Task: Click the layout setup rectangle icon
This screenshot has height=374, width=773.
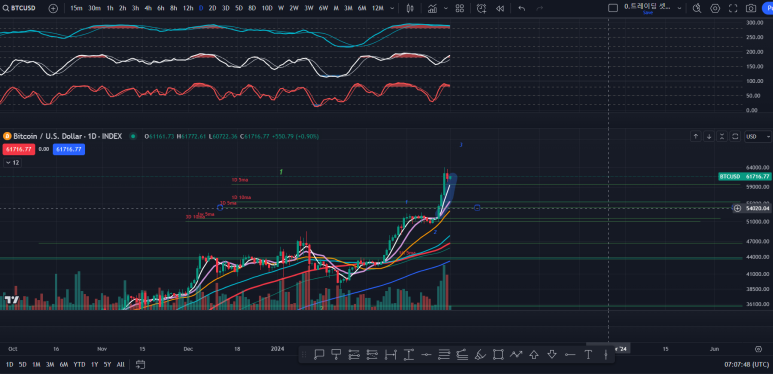Action: [613, 8]
